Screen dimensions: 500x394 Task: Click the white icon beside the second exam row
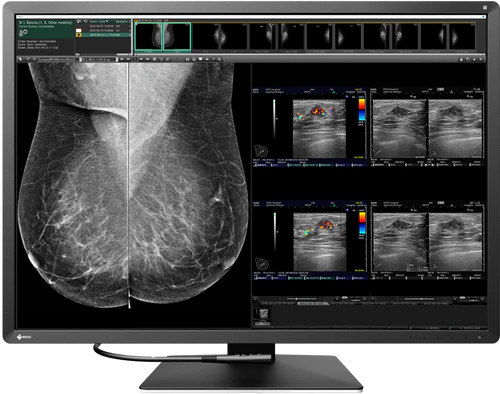(79, 30)
